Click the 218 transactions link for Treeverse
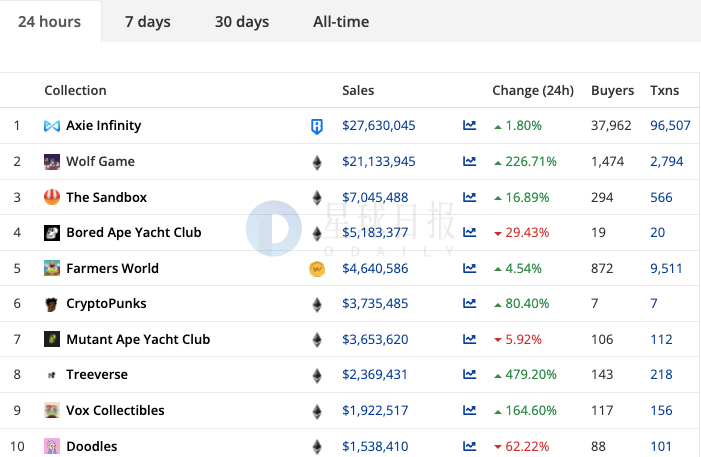Screen dimensions: 701x457 click(661, 374)
